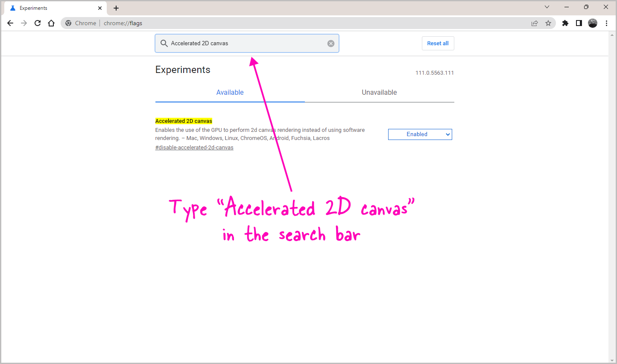The width and height of the screenshot is (617, 364).
Task: Click inside the flags search bar
Action: (x=247, y=43)
